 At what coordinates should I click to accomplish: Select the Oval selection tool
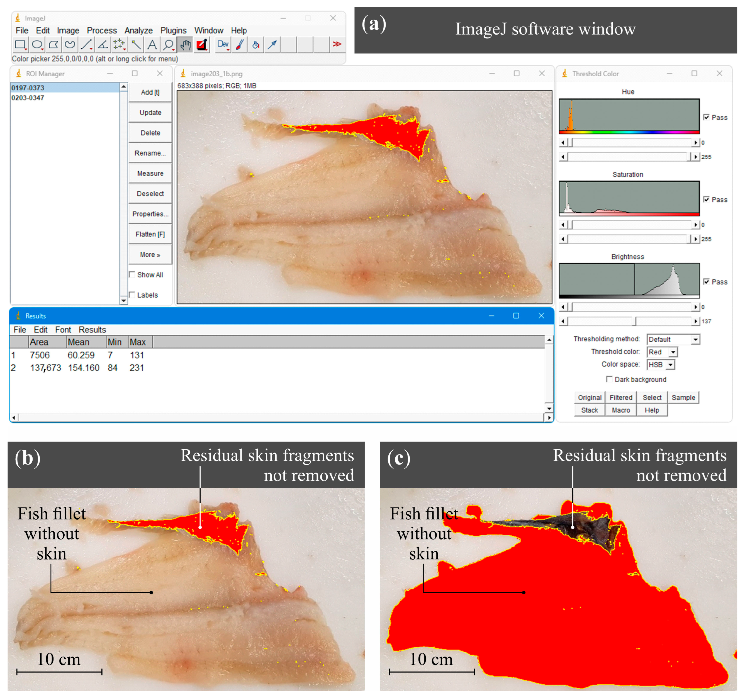tap(37, 45)
